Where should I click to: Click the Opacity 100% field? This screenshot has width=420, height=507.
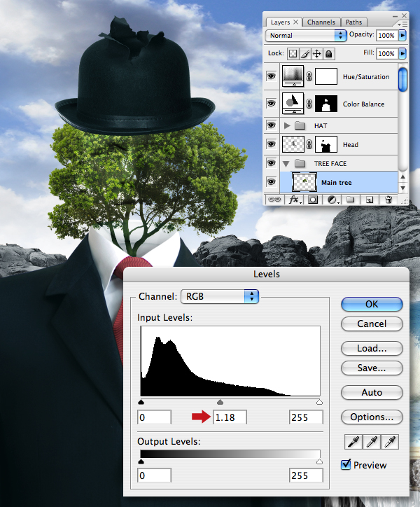coord(387,35)
